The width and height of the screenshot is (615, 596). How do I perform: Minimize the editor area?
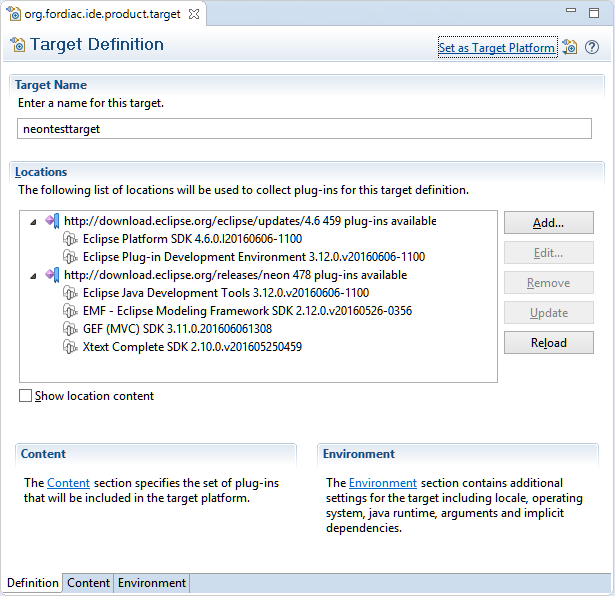[x=571, y=11]
